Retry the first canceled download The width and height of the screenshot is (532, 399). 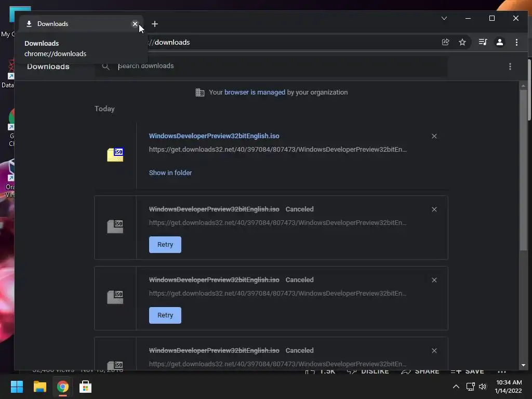coord(165,245)
